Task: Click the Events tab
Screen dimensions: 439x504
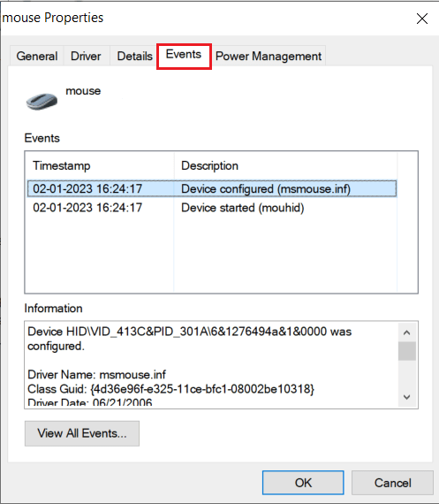Action: pyautogui.click(x=184, y=55)
